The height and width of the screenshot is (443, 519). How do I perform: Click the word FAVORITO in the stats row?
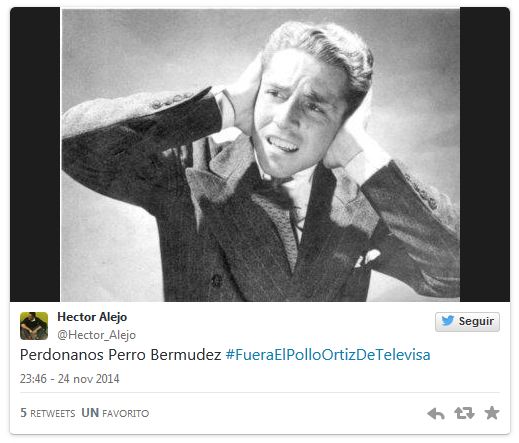[x=126, y=414]
